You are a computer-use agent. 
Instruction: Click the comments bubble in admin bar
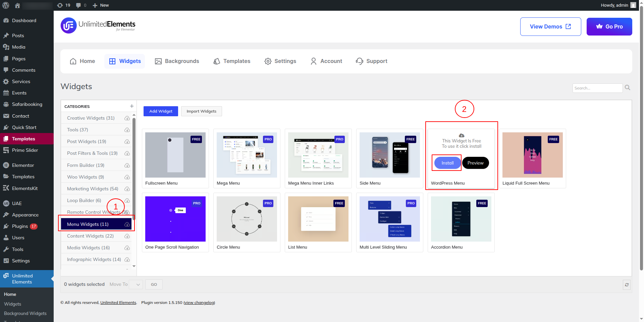click(x=81, y=5)
